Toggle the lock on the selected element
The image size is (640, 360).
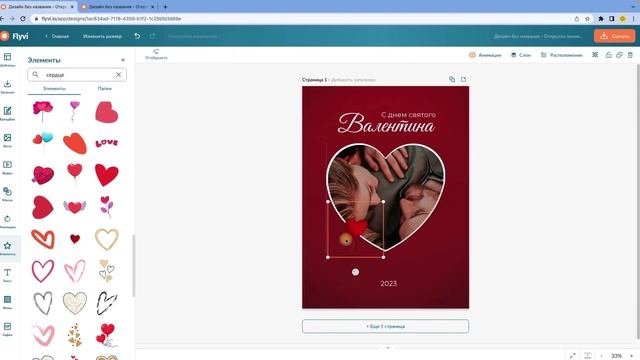point(609,55)
